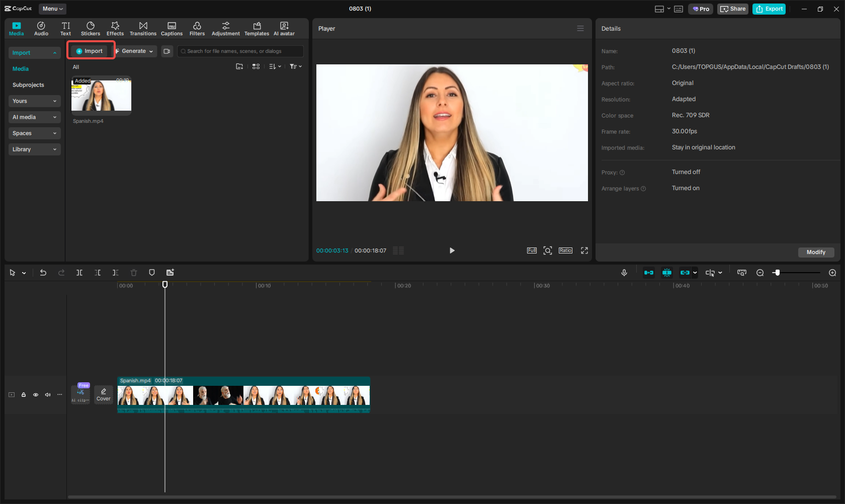Expand the Yours section in the sidebar
Image resolution: width=845 pixels, height=504 pixels.
(x=34, y=101)
